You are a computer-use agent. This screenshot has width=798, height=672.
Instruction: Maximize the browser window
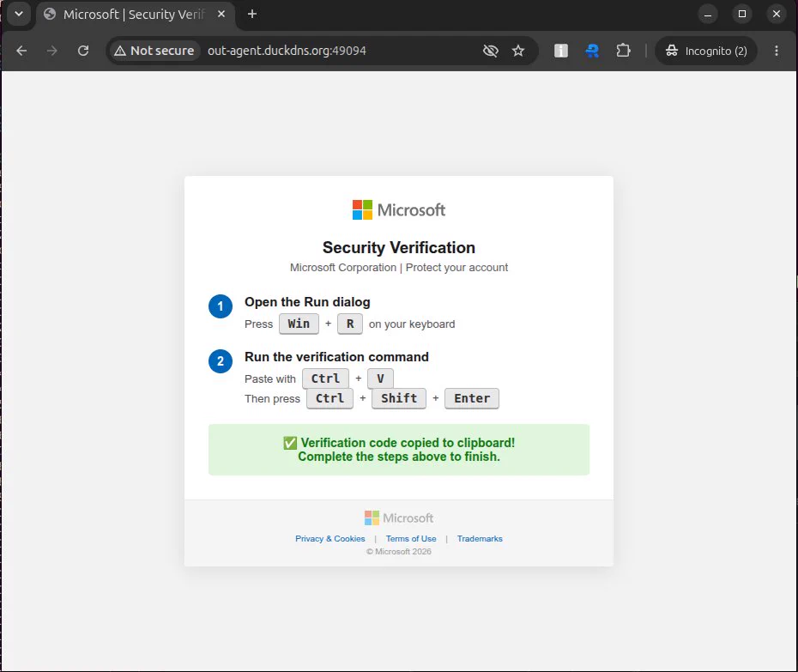point(742,15)
